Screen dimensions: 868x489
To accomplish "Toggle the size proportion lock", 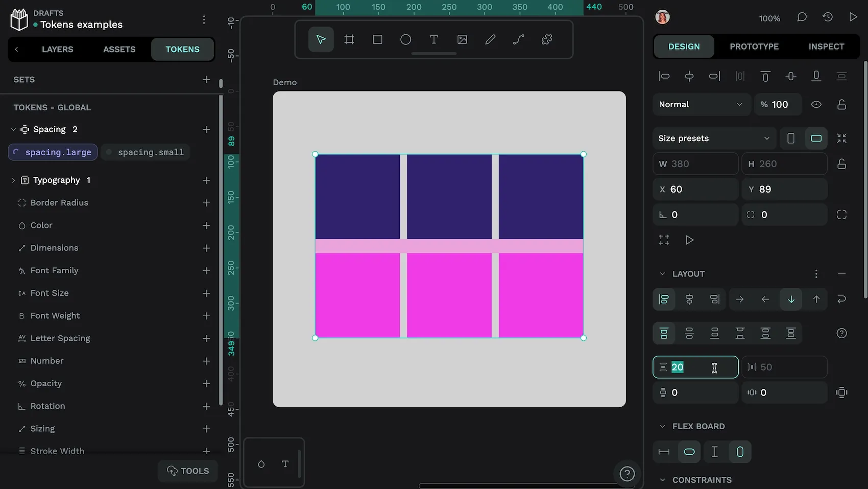I will click(841, 164).
